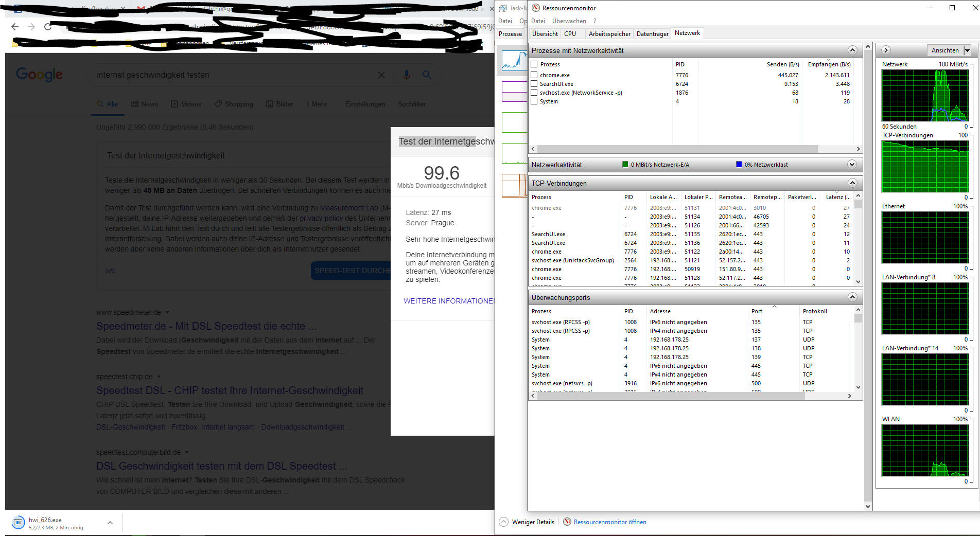The width and height of the screenshot is (980, 536).
Task: Start voice search with the microphone icon
Action: 407,75
